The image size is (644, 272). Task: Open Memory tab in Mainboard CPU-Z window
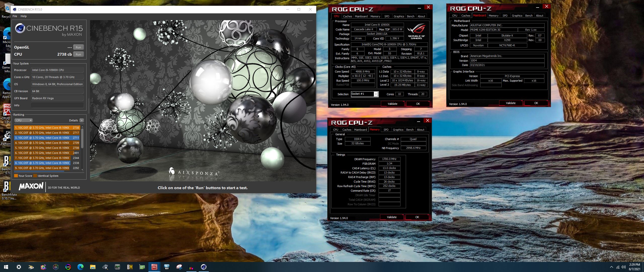pos(493,16)
